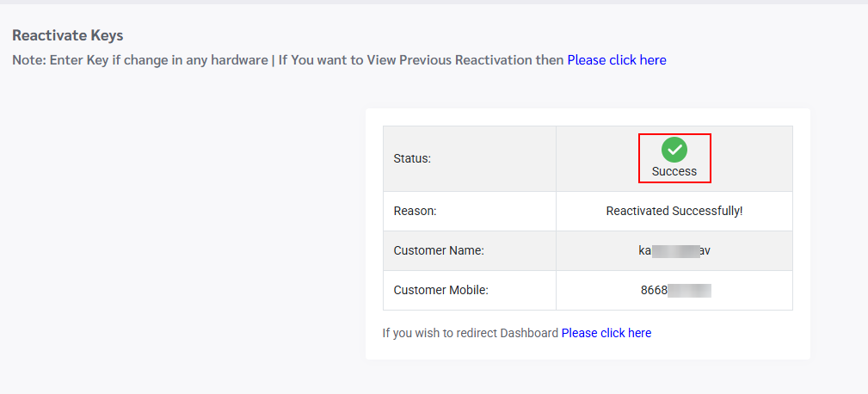Click the "If you wish to redirect Dashboard" text

[471, 333]
